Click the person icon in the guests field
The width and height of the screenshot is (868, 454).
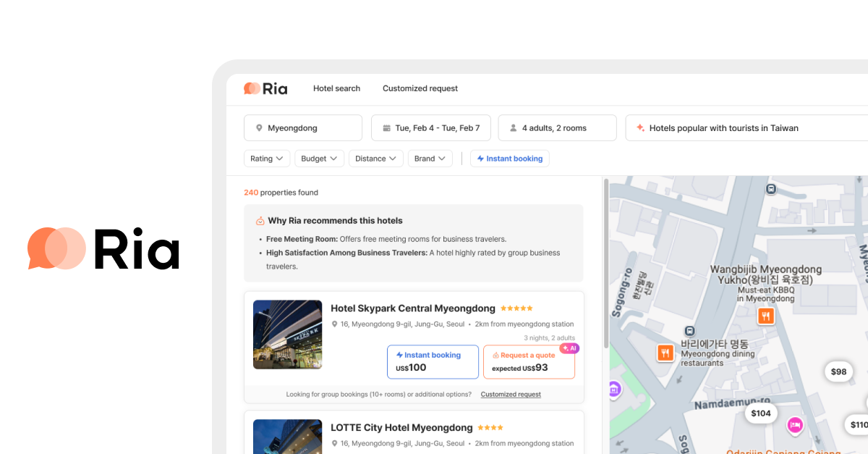[514, 128]
